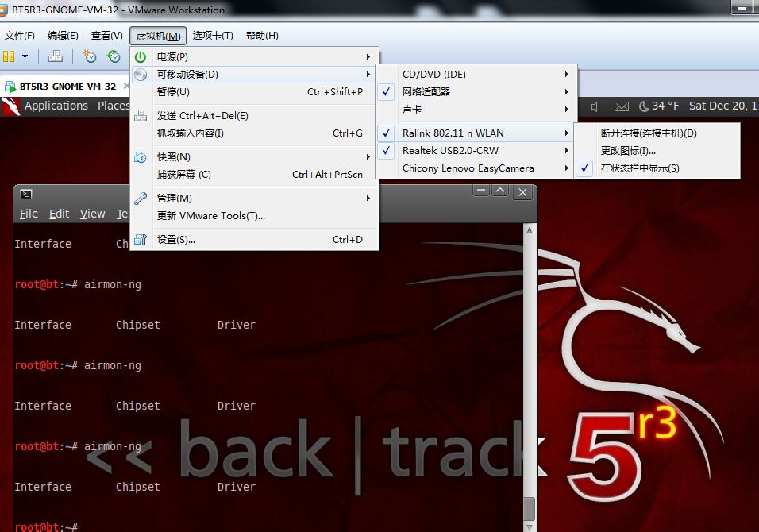
Task: Click terminal scrollbar up arrow
Action: click(530, 230)
